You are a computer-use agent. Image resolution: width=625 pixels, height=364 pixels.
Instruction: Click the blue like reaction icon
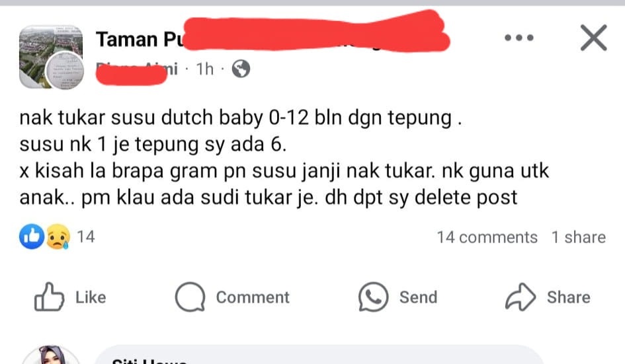pos(32,237)
